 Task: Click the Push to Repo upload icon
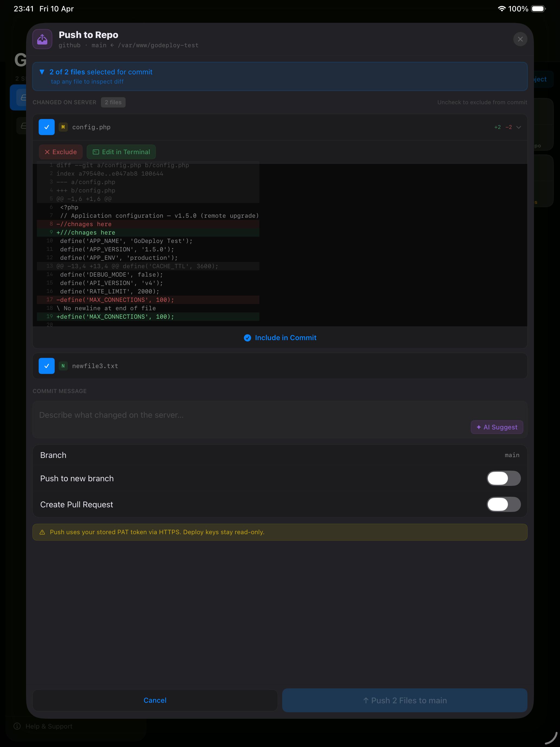[x=42, y=39]
